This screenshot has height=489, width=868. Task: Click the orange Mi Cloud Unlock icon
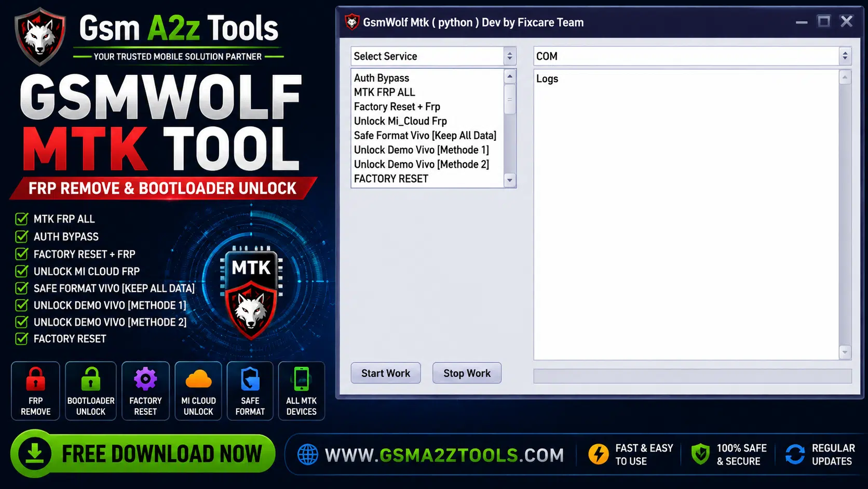(198, 379)
